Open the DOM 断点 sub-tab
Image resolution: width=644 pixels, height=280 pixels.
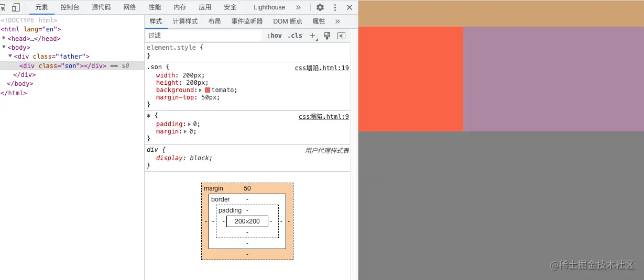pyautogui.click(x=288, y=21)
